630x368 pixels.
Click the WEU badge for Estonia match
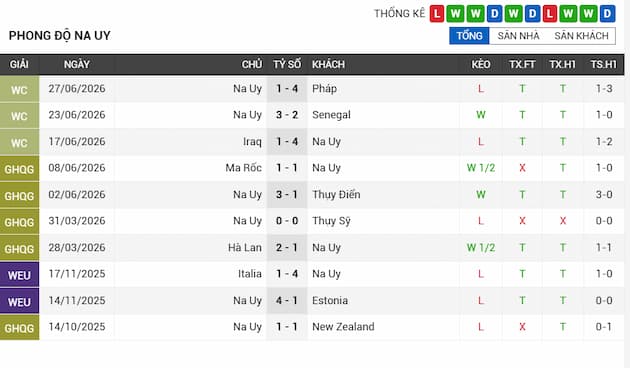19,301
